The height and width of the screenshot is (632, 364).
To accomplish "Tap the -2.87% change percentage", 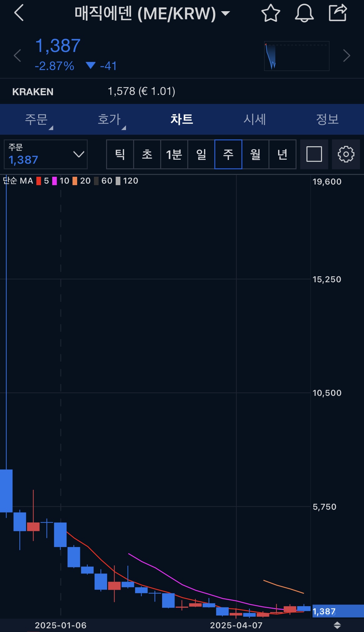I will tap(54, 66).
